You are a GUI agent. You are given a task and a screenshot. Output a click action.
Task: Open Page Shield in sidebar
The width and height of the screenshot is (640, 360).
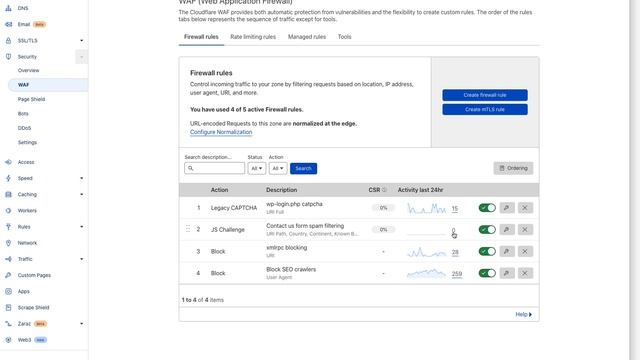tap(31, 99)
